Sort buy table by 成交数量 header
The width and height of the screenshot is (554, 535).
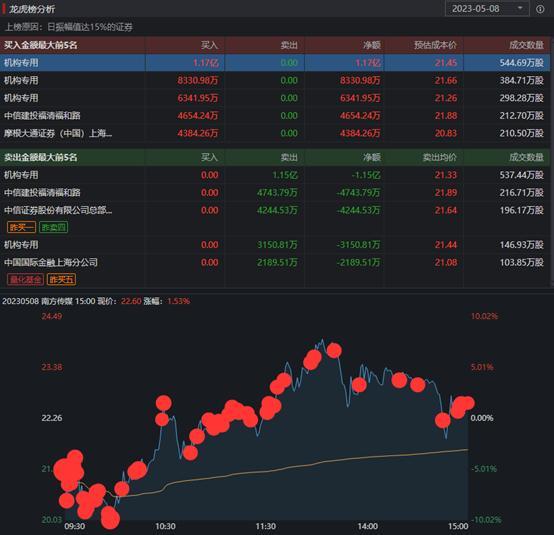pyautogui.click(x=526, y=45)
